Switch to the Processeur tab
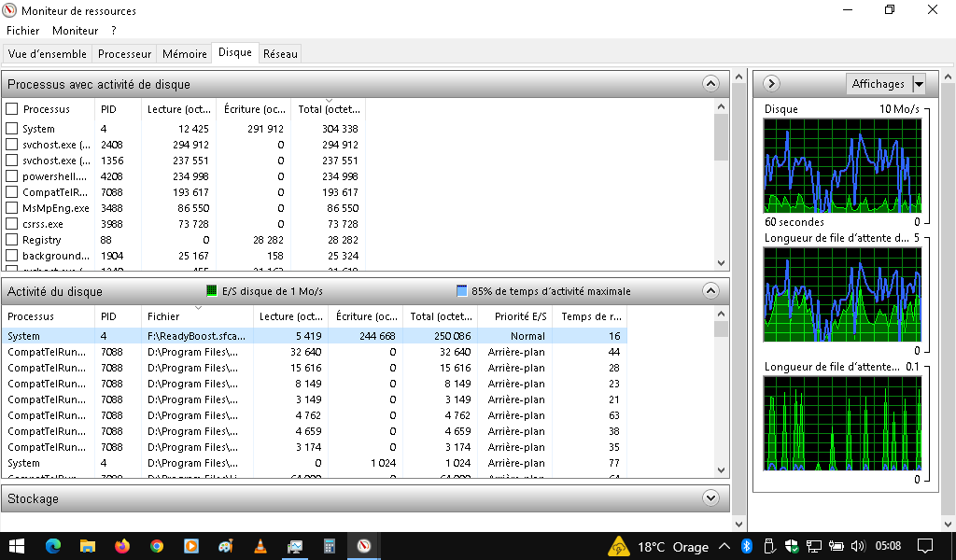 [124, 53]
